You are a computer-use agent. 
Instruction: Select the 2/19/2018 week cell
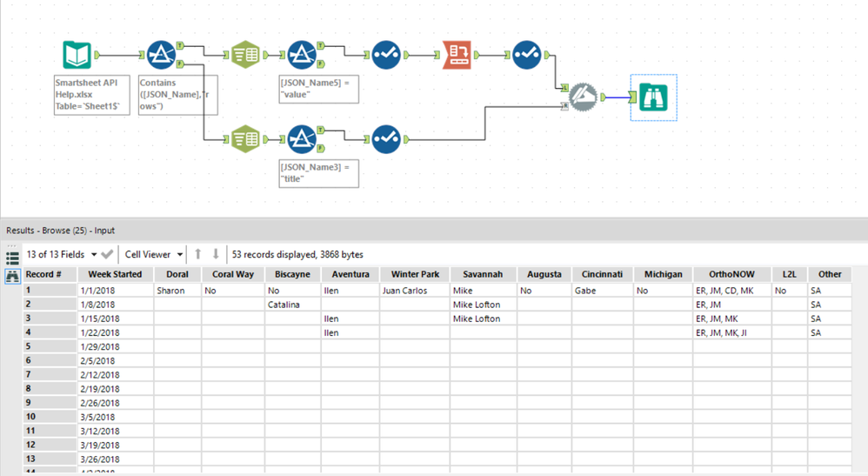[x=115, y=389]
